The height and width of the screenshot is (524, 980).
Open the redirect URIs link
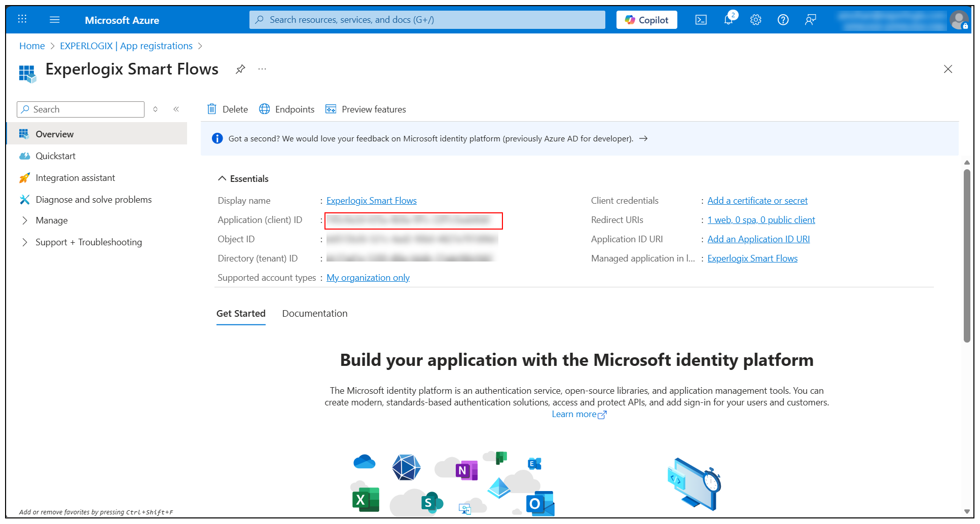pyautogui.click(x=761, y=219)
